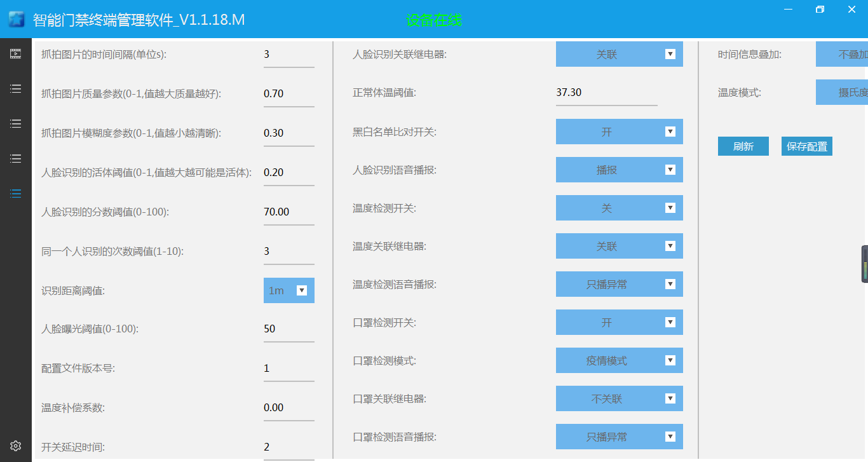Click the 刷新 button
This screenshot has width=868, height=462.
pyautogui.click(x=743, y=147)
